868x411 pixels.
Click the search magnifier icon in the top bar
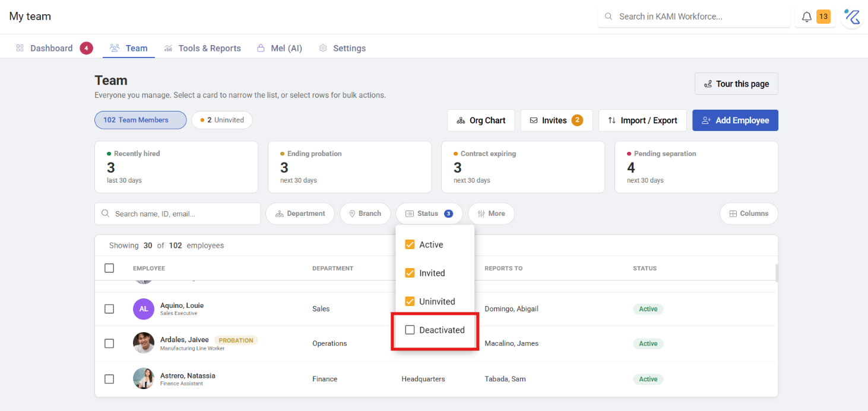(609, 17)
